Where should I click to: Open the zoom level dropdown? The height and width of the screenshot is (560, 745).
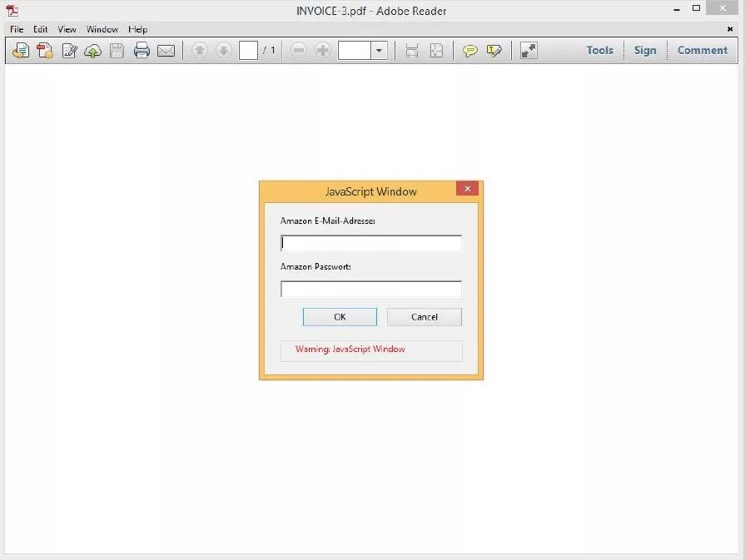click(380, 51)
